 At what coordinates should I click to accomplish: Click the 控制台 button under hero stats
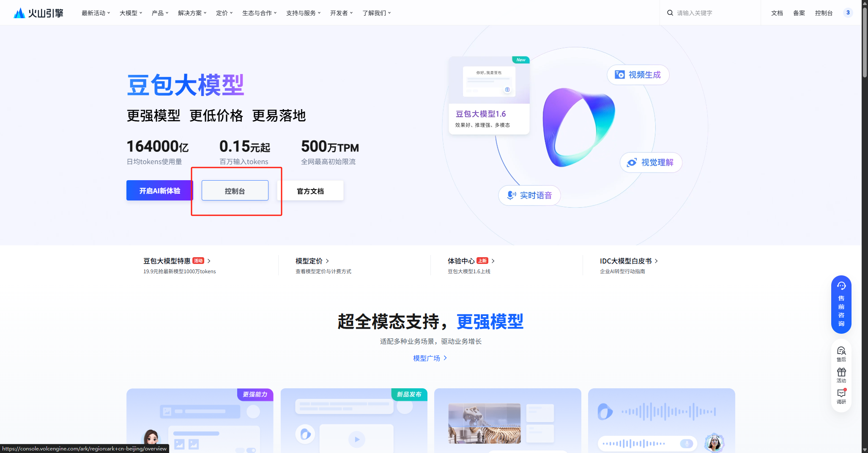pos(235,191)
